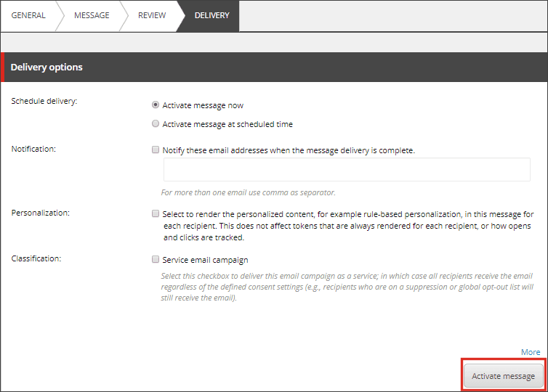Click the Schedule delivery label
Screen dimensions: 548x392
tap(44, 101)
